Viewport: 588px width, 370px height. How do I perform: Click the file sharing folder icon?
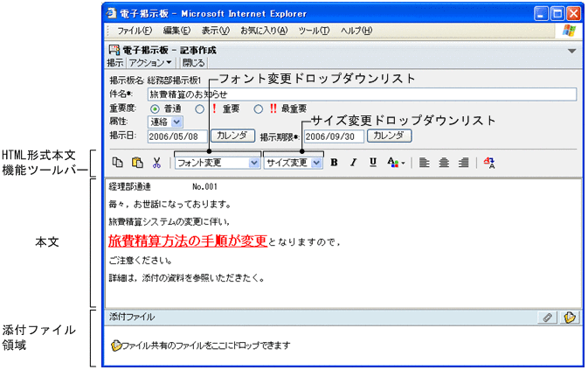570,318
